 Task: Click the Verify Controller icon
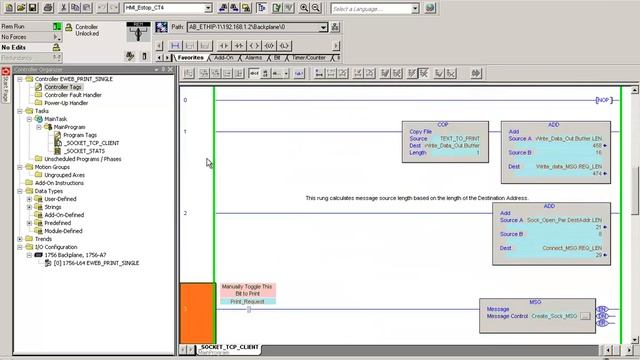pyautogui.click(x=289, y=8)
